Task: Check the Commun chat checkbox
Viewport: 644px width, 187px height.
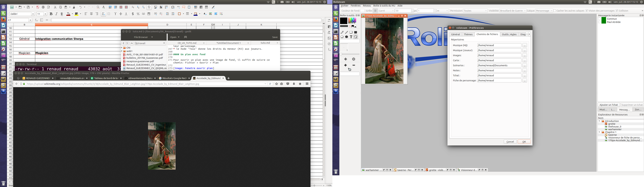Action: click(x=600, y=19)
